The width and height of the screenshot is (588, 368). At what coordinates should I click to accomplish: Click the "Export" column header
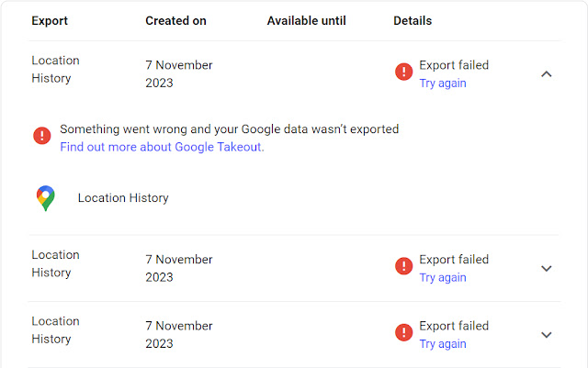pos(50,20)
